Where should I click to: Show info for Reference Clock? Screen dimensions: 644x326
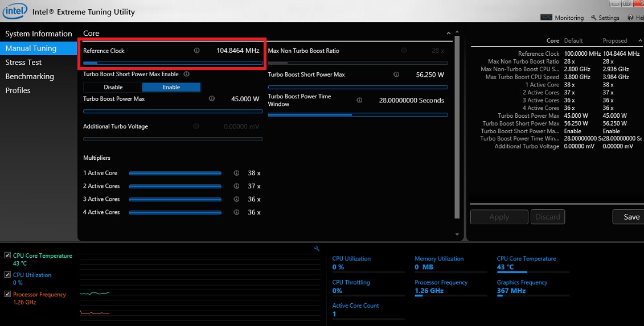(x=196, y=51)
